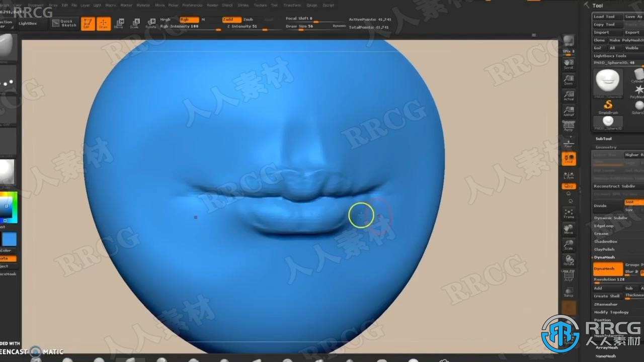Screen dimensions: 644x362
Task: Pick color in the color picker square
Action: [x=7, y=206]
